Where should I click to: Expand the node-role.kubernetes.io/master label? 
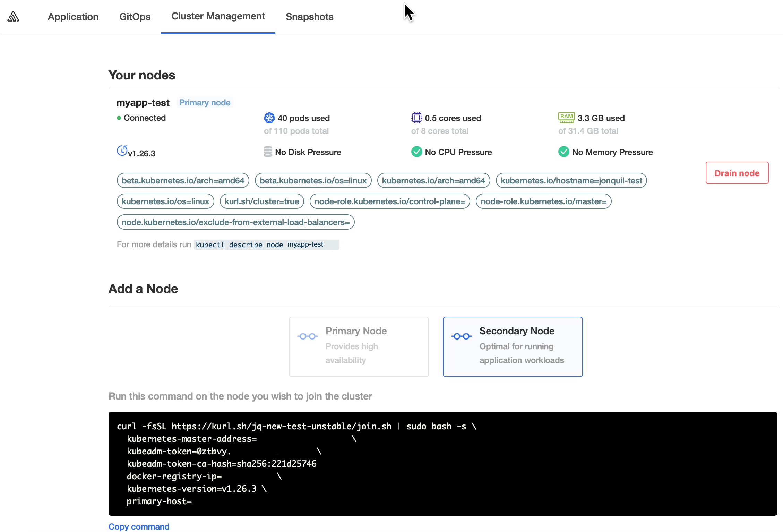pyautogui.click(x=543, y=201)
